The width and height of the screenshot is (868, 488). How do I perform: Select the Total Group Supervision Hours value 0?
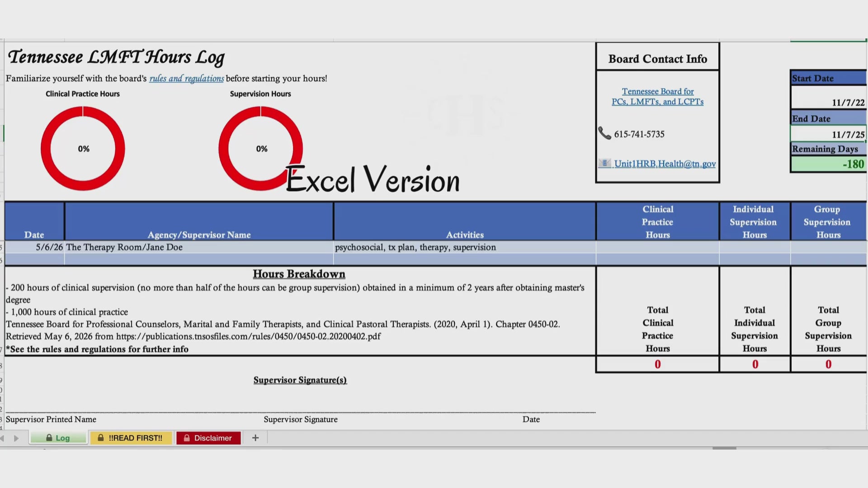click(x=828, y=364)
